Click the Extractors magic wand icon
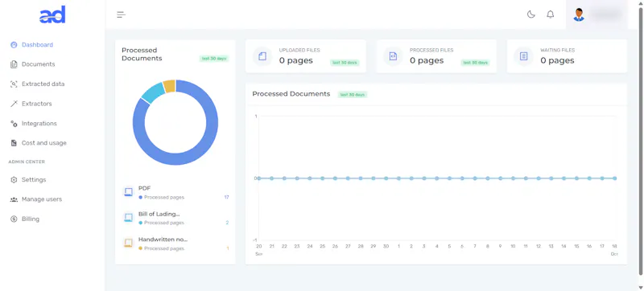Image resolution: width=644 pixels, height=291 pixels. pyautogui.click(x=14, y=104)
